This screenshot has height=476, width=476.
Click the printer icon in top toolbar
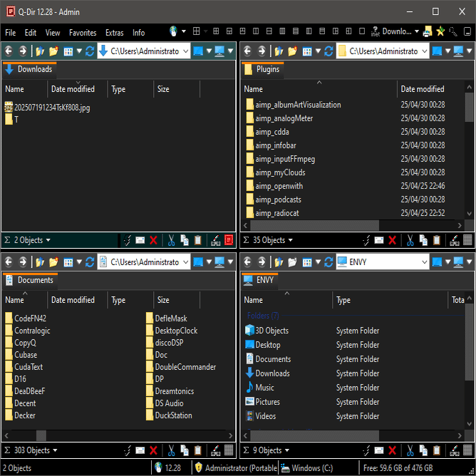tap(428, 31)
